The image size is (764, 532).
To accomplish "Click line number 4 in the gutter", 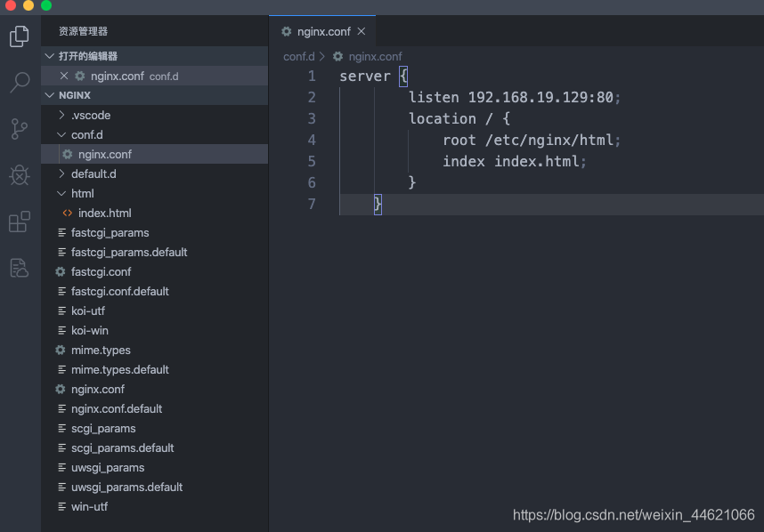I will [312, 141].
